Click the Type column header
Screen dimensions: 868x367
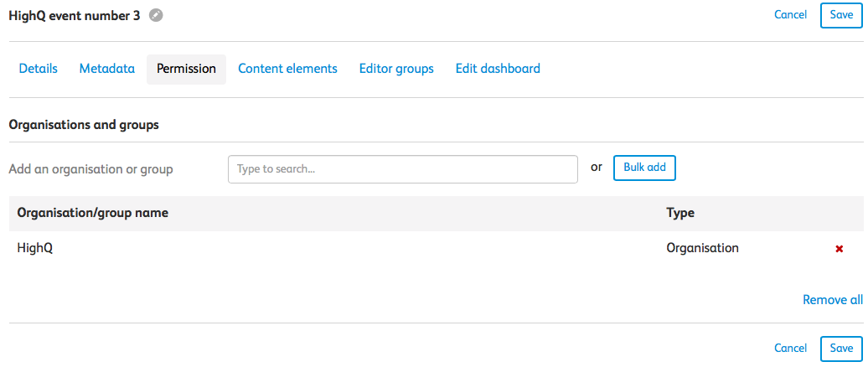point(680,213)
